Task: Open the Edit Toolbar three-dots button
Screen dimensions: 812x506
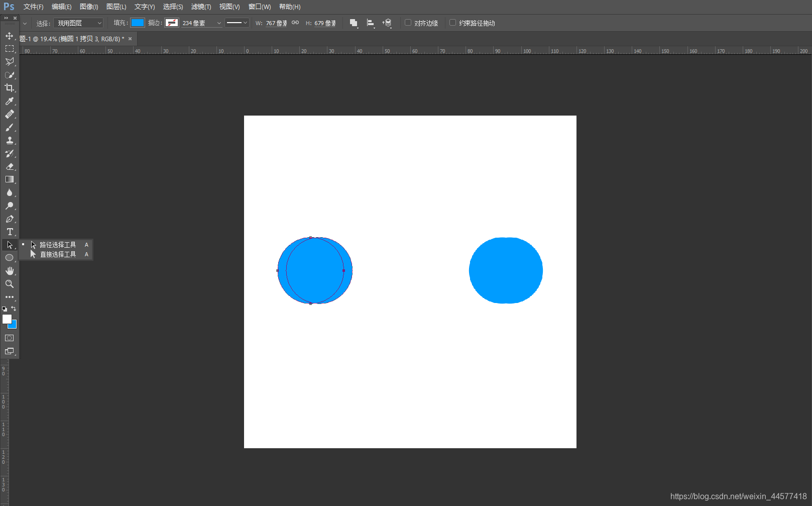Action: (9, 297)
